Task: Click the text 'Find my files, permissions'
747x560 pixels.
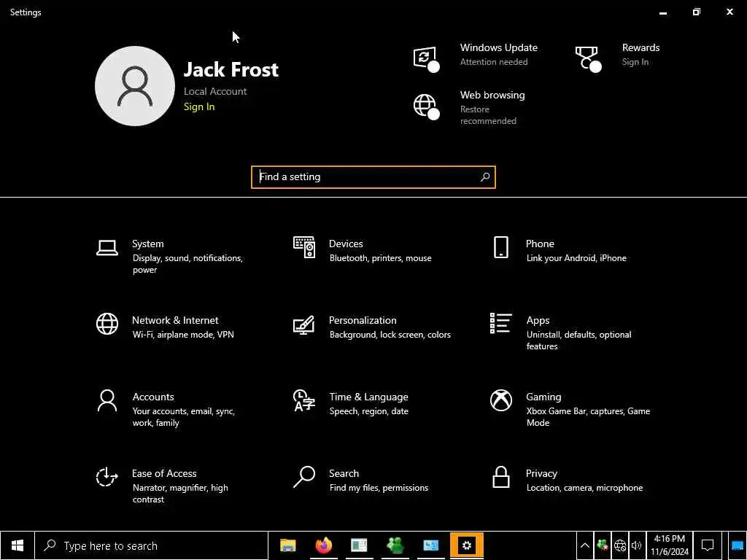Action: click(x=379, y=488)
